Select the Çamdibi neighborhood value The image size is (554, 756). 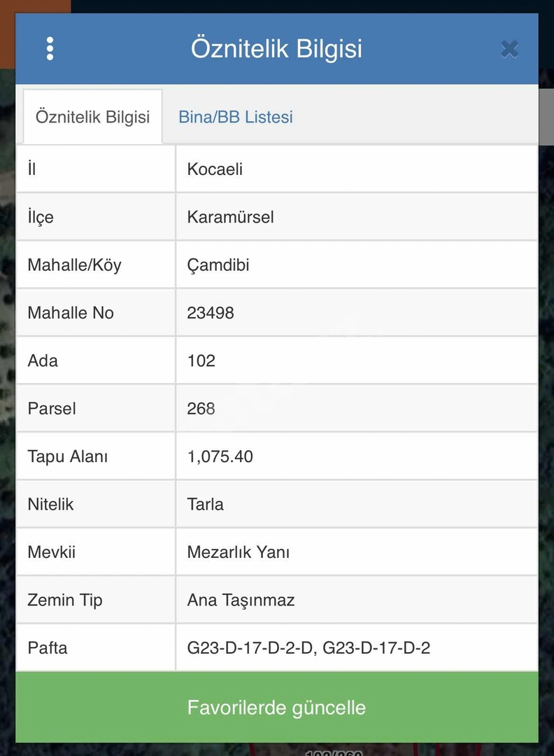tap(218, 265)
